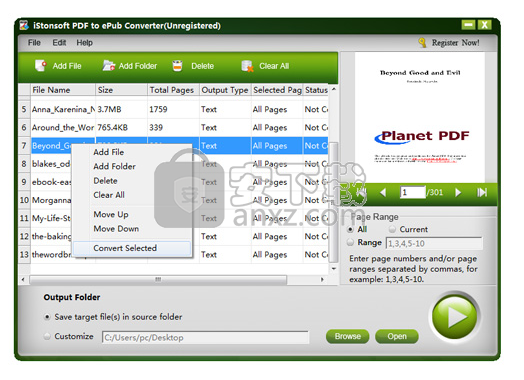
Task: Choose Move Down from context menu
Action: click(x=132, y=229)
